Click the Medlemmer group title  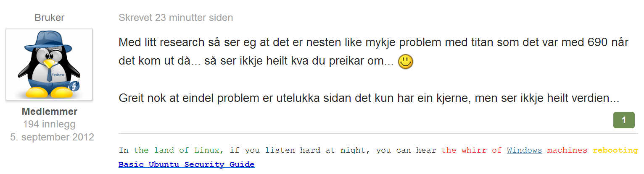(x=50, y=112)
